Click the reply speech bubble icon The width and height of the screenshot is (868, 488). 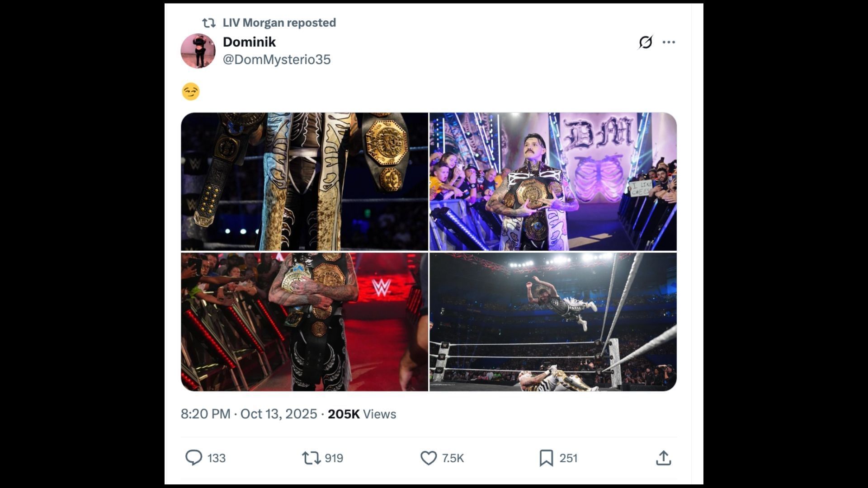click(x=193, y=458)
